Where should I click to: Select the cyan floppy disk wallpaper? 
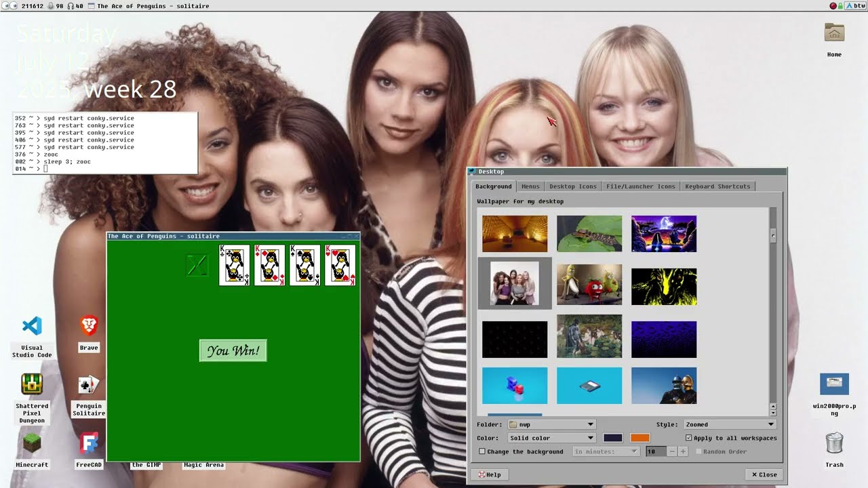[589, 386]
